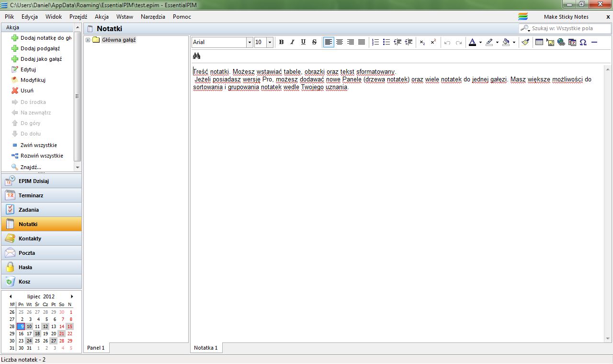Open the Akcja menu
613x364 pixels.
102,17
